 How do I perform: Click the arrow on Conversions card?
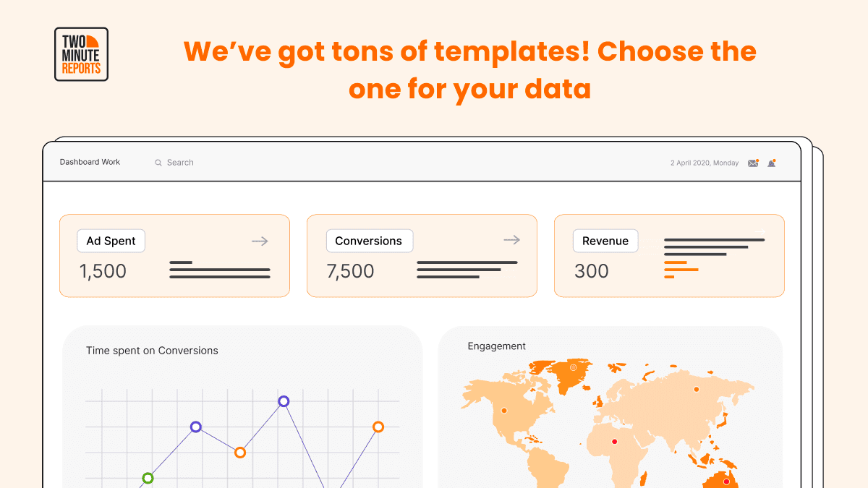click(511, 240)
